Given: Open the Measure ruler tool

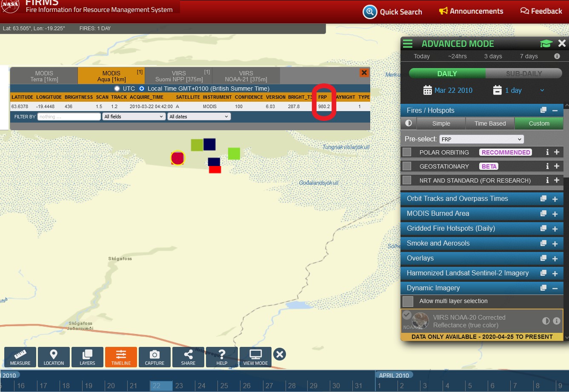Looking at the screenshot, I should coord(20,357).
